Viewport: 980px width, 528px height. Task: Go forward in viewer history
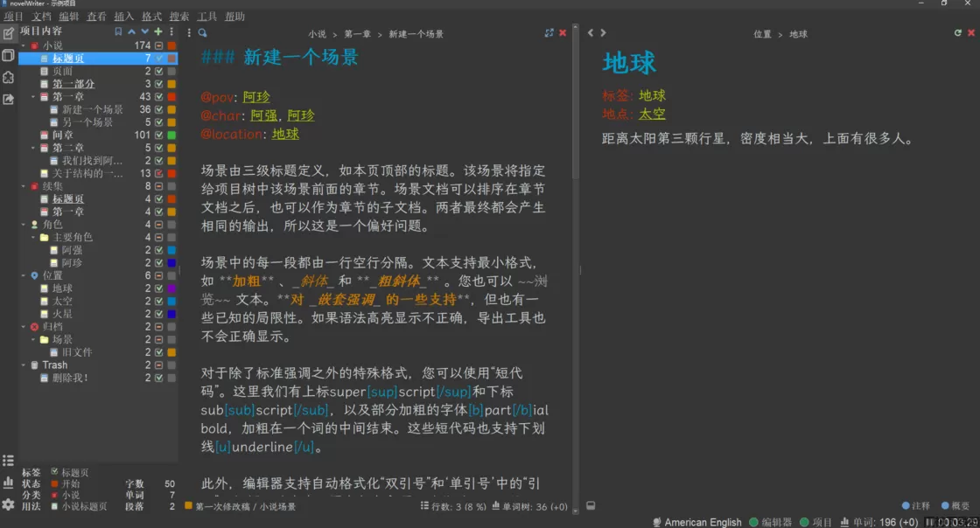(603, 32)
